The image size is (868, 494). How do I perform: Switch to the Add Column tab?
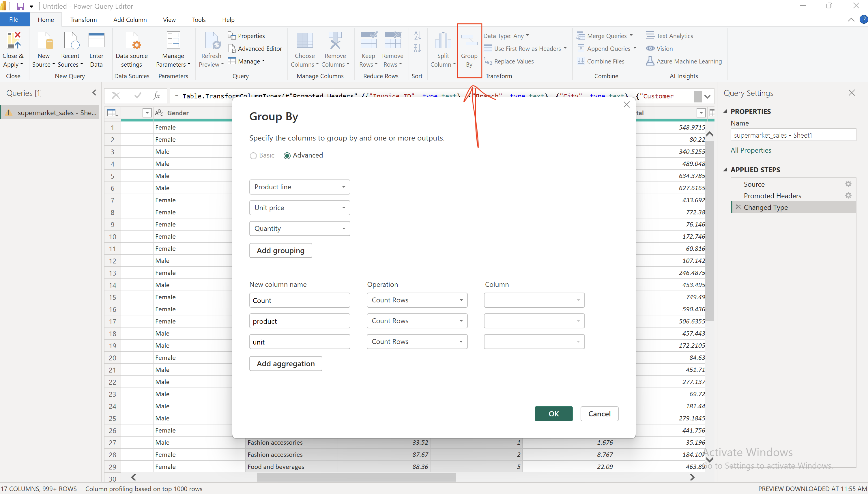coord(130,20)
